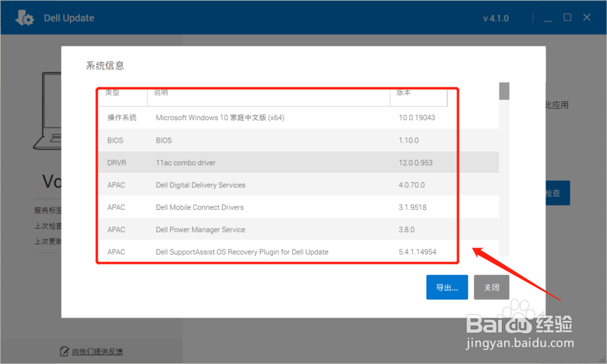The image size is (607, 364).
Task: Click version value 3.1.9518
Action: (x=413, y=207)
